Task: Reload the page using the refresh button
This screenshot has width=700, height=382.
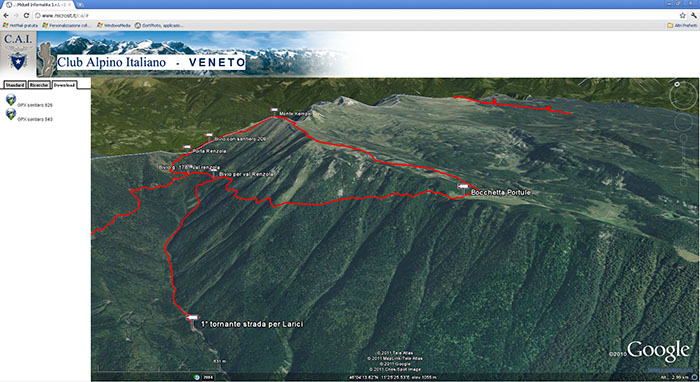Action: coord(26,15)
